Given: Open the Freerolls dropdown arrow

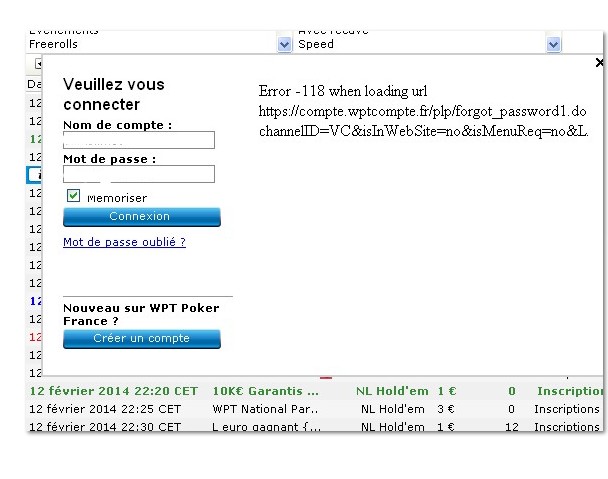Looking at the screenshot, I should coord(284,45).
